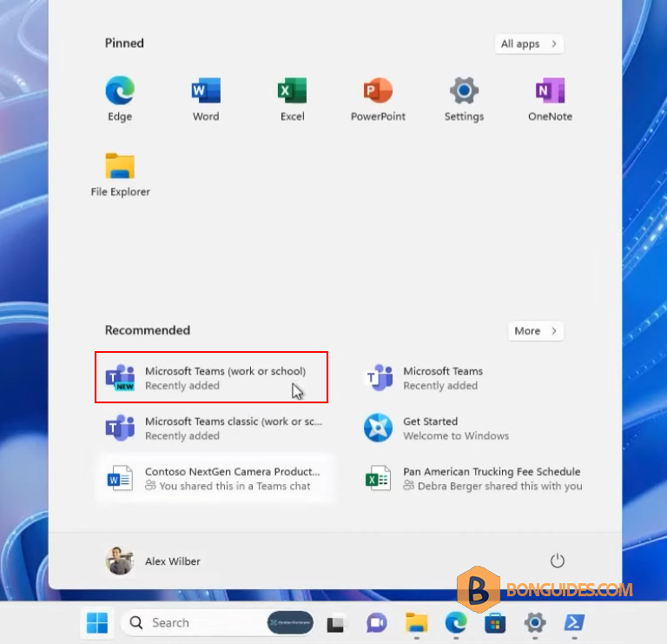Open the PowerShell icon on the taskbar

[x=574, y=623]
